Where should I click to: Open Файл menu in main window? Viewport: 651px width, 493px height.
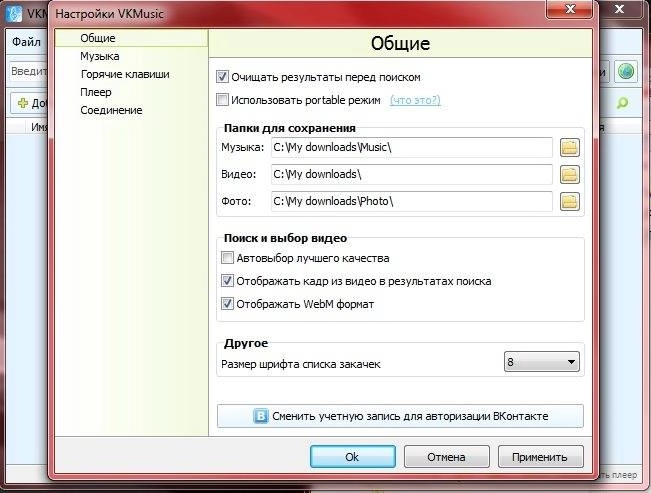(x=26, y=42)
